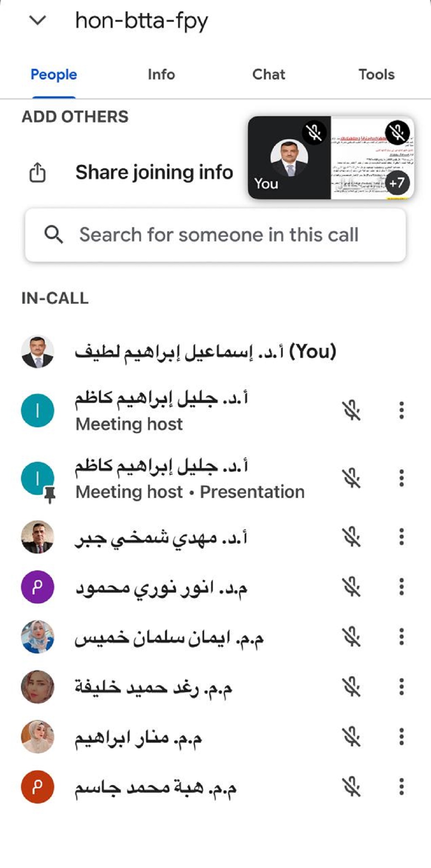
Task: Open the Chat tab
Action: click(269, 74)
